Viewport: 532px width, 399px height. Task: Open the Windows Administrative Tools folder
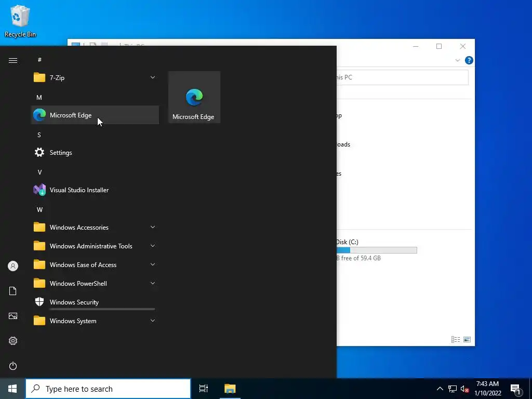pos(95,246)
